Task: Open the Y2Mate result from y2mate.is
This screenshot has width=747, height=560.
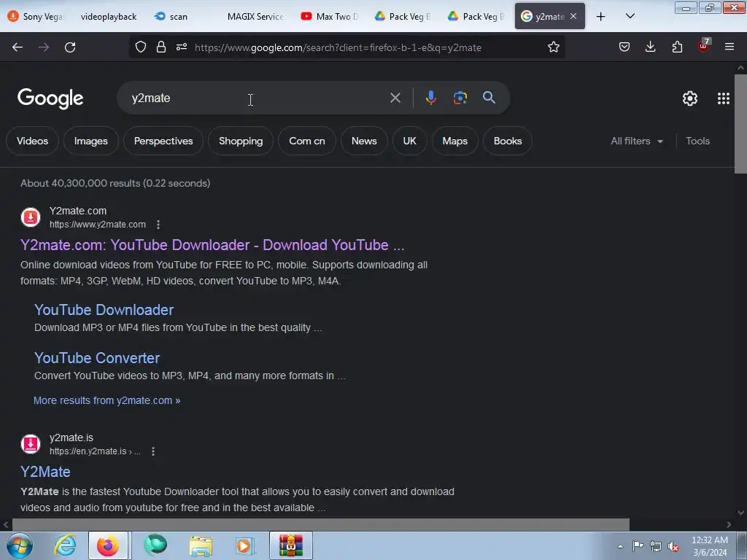Action: point(45,472)
